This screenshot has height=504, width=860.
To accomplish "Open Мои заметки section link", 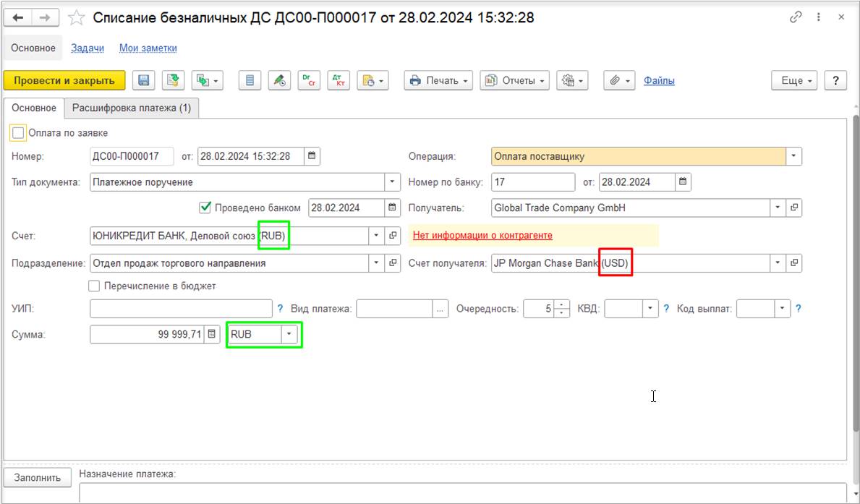I will (148, 48).
